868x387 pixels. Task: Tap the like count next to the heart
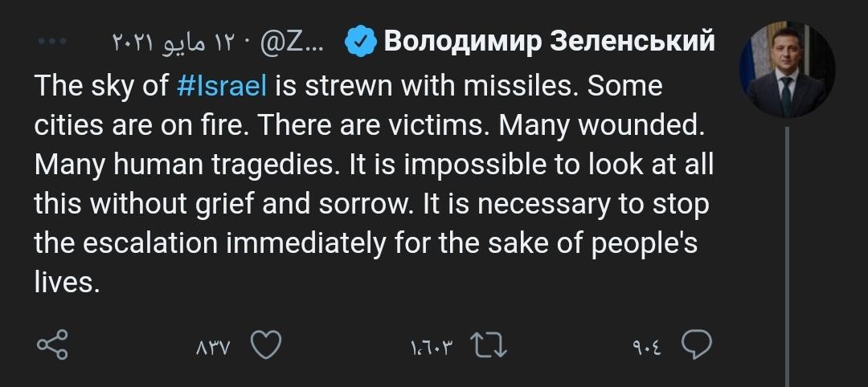[213, 347]
